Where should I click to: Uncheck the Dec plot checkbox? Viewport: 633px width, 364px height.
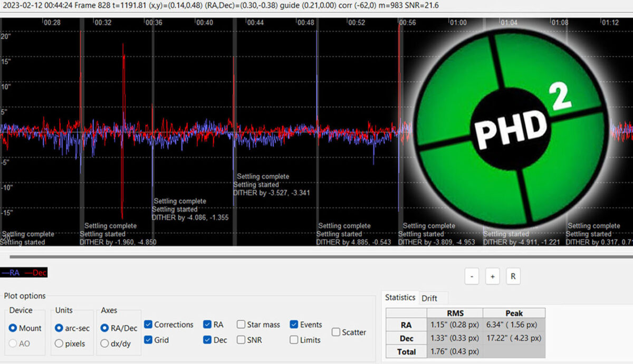207,340
